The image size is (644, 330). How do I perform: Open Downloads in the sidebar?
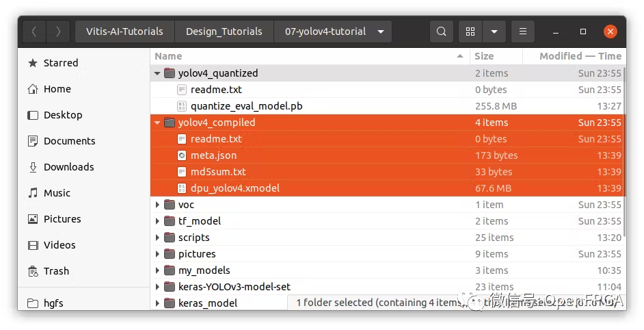point(68,167)
